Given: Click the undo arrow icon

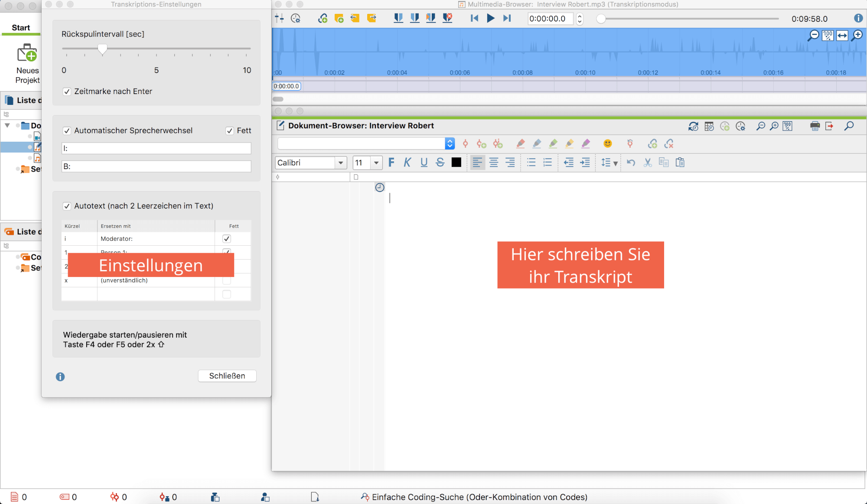Looking at the screenshot, I should click(x=631, y=163).
